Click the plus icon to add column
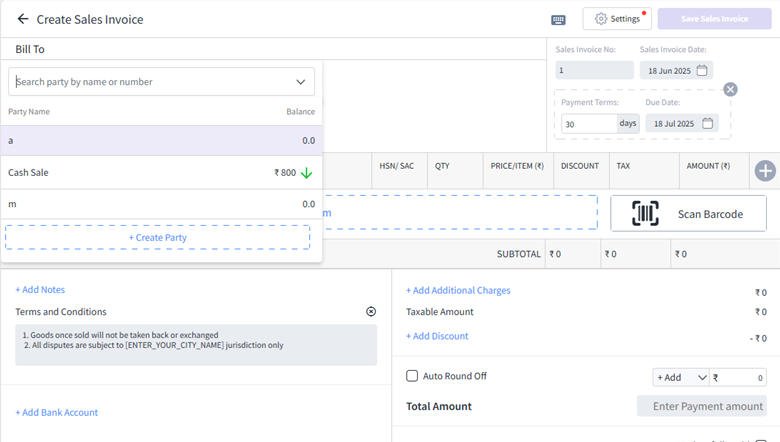Image resolution: width=780 pixels, height=442 pixels. coord(765,171)
